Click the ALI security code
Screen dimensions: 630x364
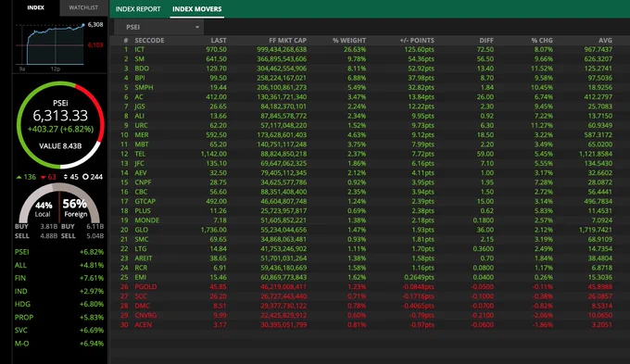pos(139,116)
